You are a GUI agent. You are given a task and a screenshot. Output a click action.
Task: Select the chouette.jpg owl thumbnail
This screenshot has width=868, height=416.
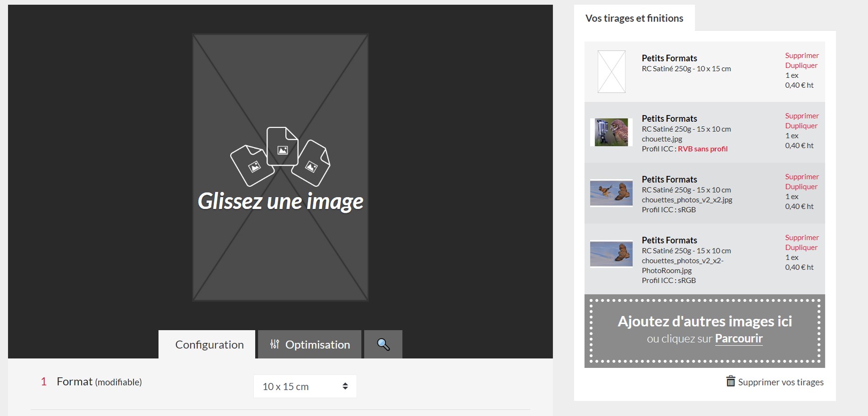coord(611,132)
